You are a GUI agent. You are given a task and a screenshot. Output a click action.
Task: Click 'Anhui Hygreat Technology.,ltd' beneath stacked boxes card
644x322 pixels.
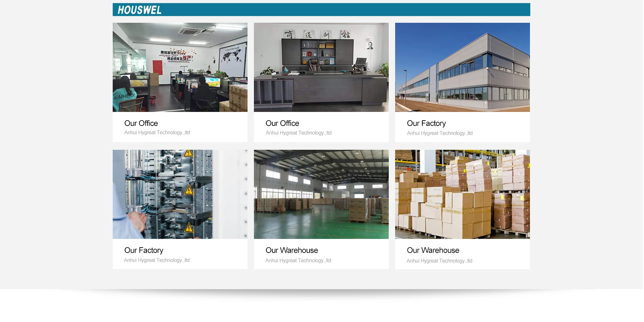click(x=439, y=261)
